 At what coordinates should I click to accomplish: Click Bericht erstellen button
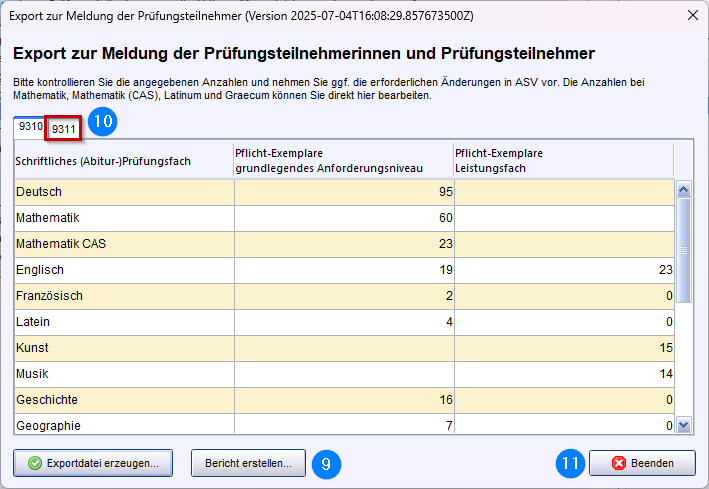tap(248, 463)
